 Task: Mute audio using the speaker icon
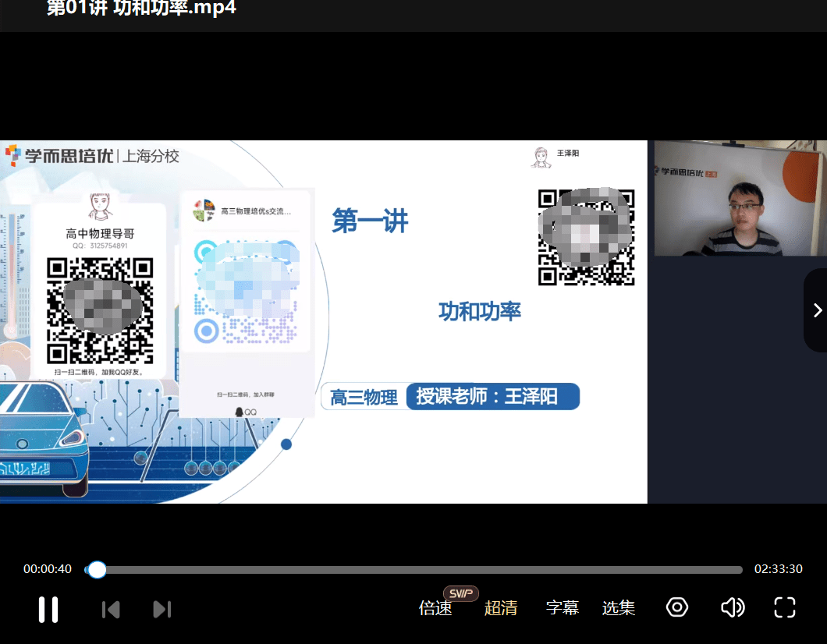pyautogui.click(x=733, y=607)
